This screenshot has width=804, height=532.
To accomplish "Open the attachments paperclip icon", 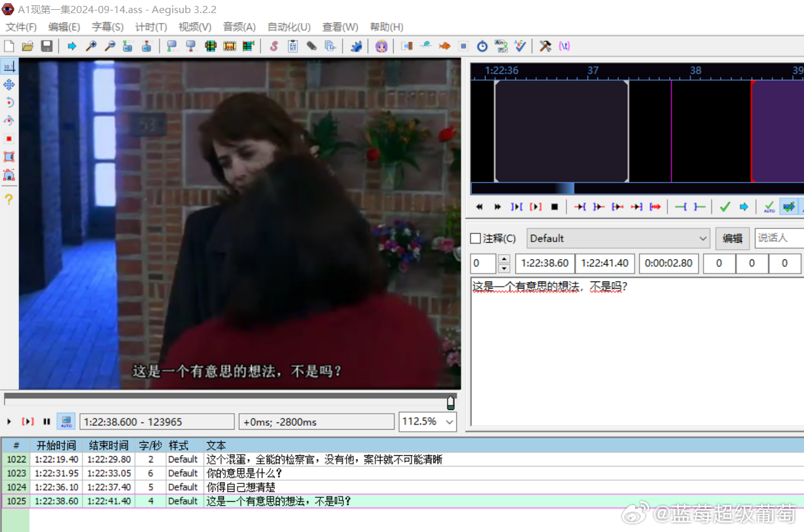I will click(x=312, y=46).
